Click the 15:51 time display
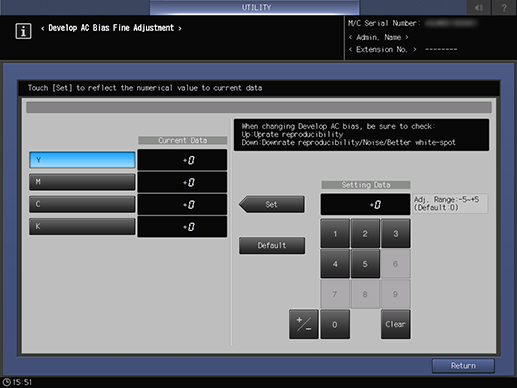This screenshot has width=517, height=388. click(x=22, y=382)
